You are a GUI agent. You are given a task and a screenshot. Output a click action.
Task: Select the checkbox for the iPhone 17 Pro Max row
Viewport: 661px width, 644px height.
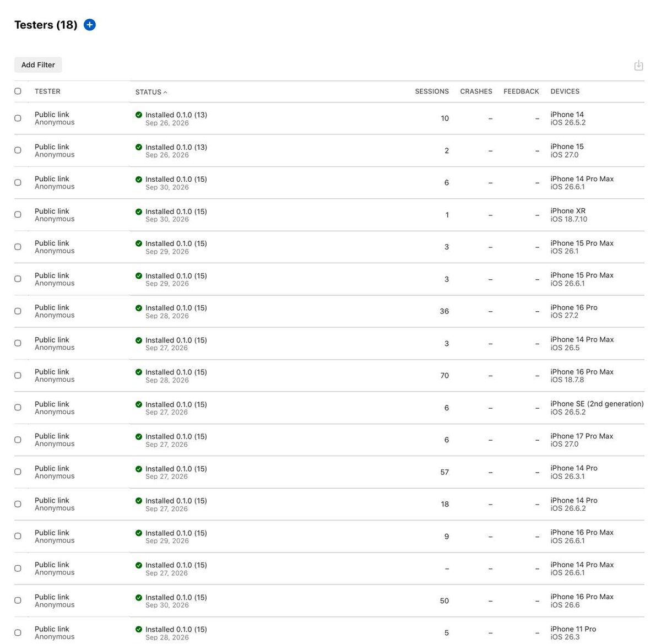coord(18,440)
